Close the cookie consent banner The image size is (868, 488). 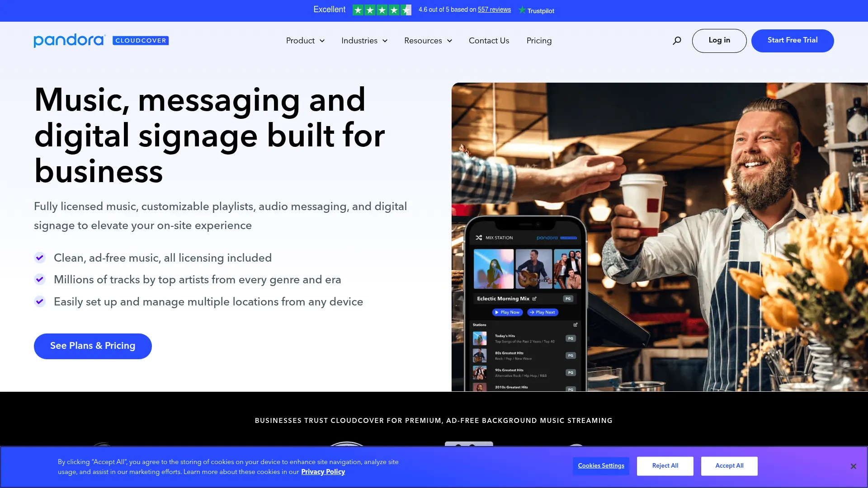click(853, 466)
